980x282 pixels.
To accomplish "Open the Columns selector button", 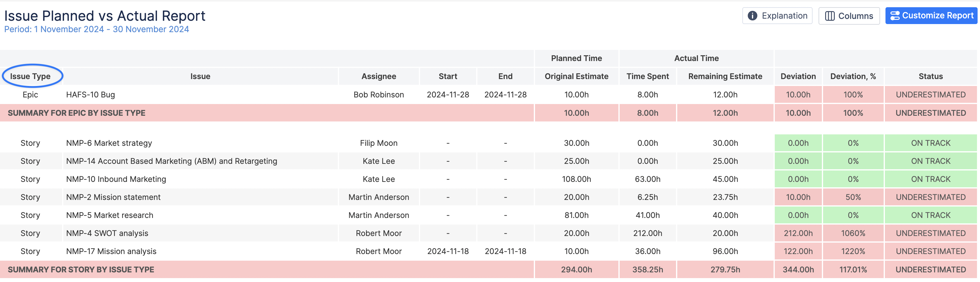I will [849, 16].
